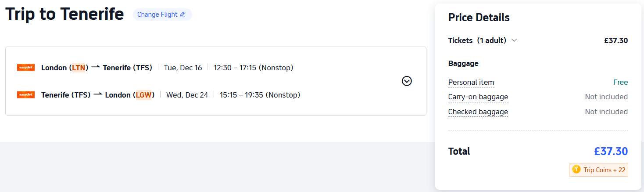Open the Change Flight button
The width and height of the screenshot is (644, 192).
pyautogui.click(x=162, y=14)
